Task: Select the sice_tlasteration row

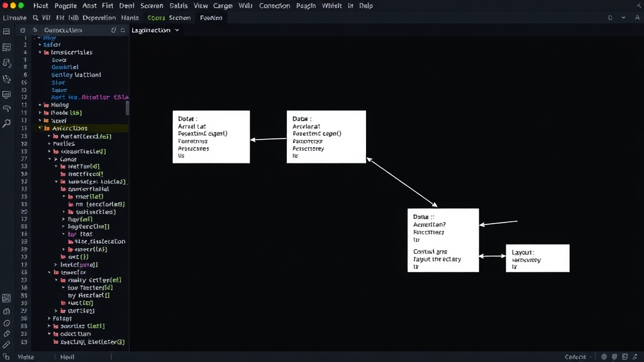Action: (100, 241)
